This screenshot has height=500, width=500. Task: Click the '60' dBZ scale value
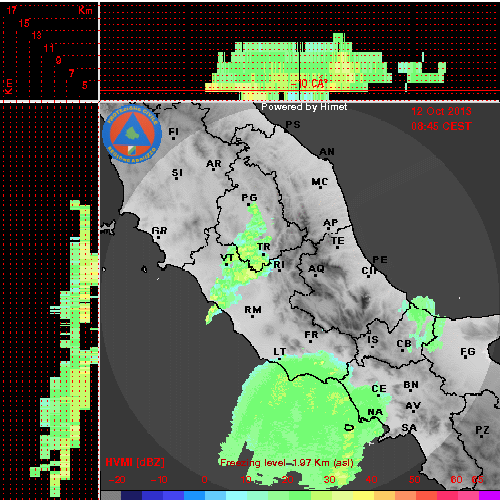[x=456, y=480]
